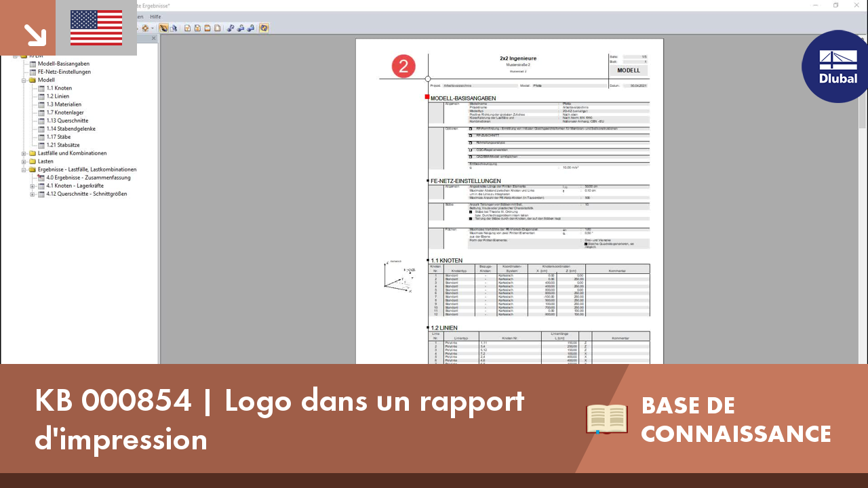Activate the pick-object cursor tool
This screenshot has height=488, width=868.
point(174,28)
